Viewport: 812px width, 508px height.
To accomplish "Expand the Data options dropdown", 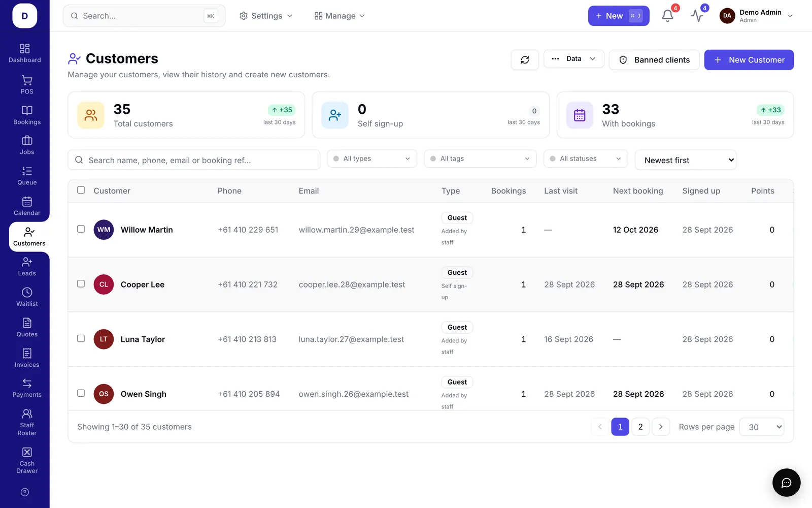I will 574,59.
